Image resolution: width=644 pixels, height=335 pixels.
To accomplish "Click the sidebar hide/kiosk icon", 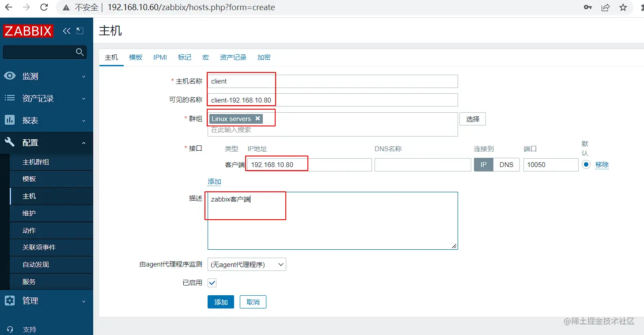I will tap(80, 31).
